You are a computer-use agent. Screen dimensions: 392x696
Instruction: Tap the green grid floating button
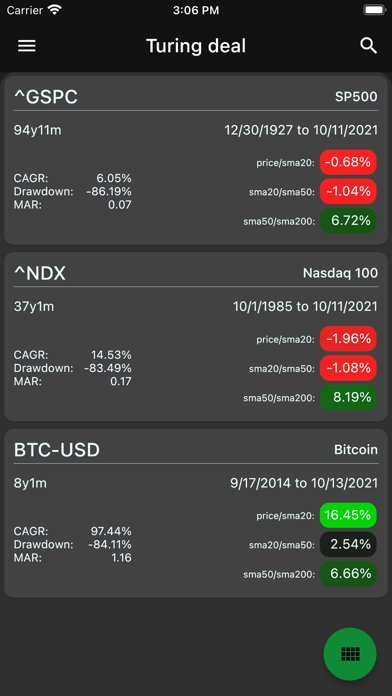pyautogui.click(x=350, y=654)
